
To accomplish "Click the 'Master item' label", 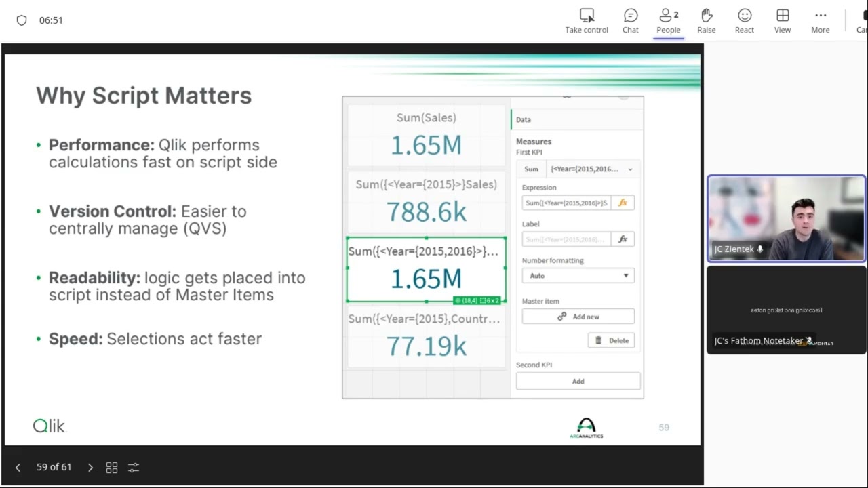I will [x=540, y=301].
